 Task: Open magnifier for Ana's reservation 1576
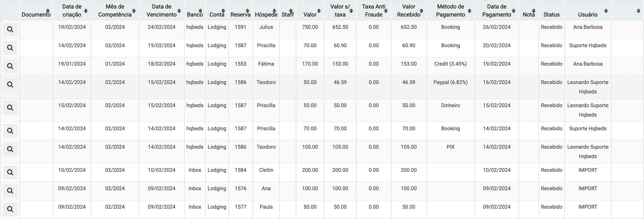pyautogui.click(x=10, y=191)
